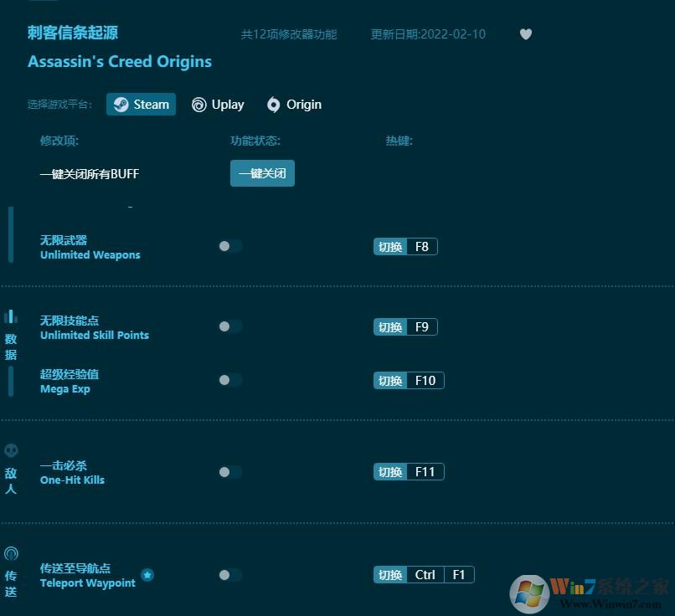The width and height of the screenshot is (675, 616).
Task: Click the 敌人 (enemy) skull icon in sidebar
Action: (x=11, y=451)
